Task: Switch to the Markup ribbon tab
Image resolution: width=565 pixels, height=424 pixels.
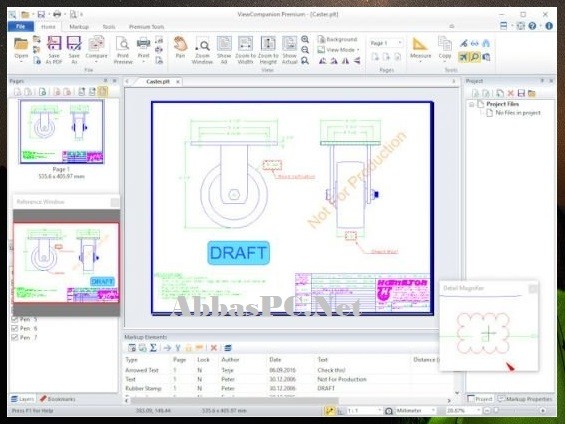Action: [79, 27]
